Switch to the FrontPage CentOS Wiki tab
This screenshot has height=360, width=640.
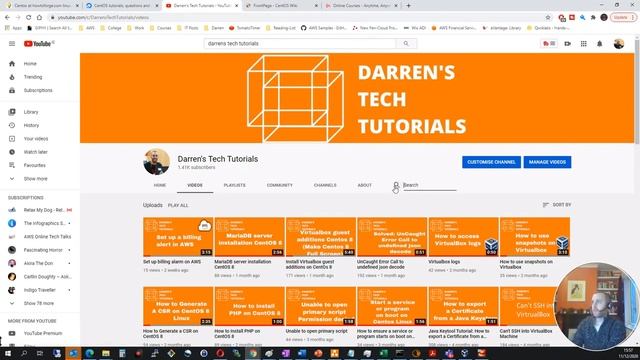(x=282, y=6)
